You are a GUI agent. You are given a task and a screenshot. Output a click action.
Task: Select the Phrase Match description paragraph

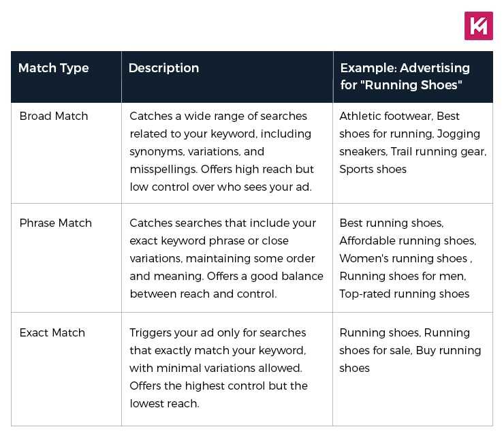tap(226, 259)
